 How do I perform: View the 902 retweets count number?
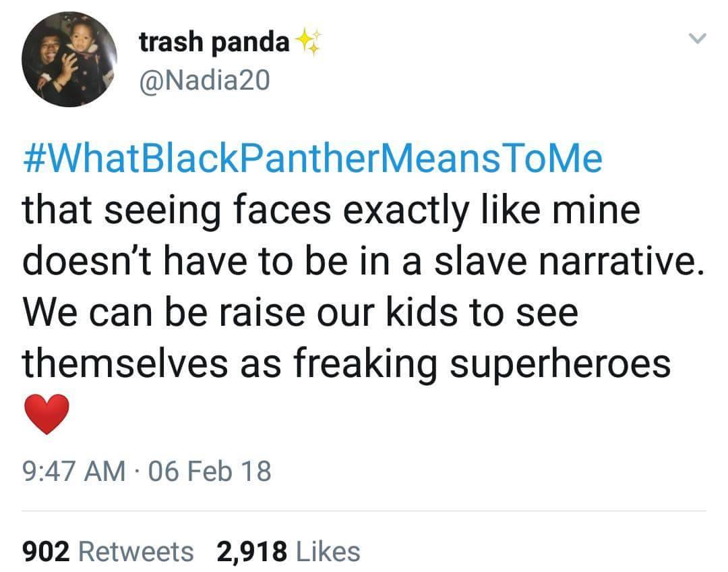coord(47,552)
